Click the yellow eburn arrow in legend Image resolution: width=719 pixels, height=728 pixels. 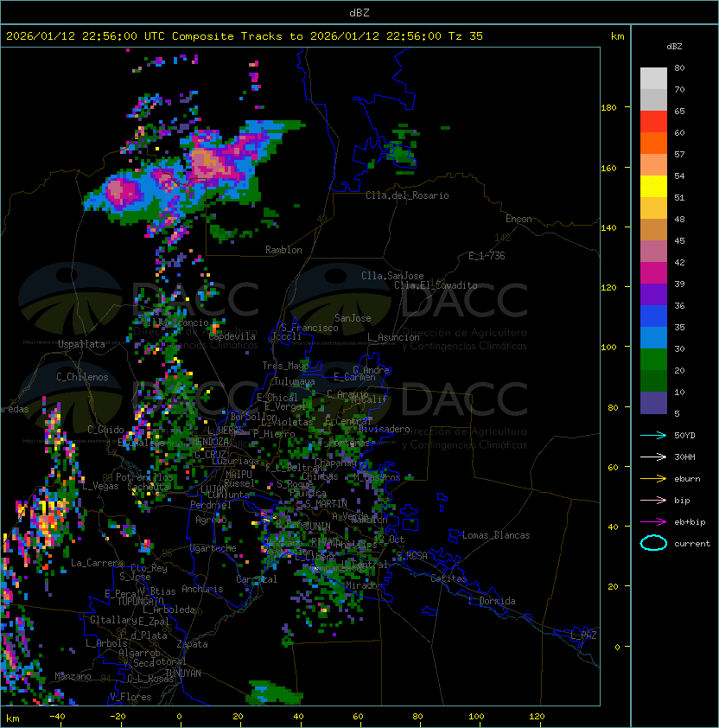pos(653,479)
